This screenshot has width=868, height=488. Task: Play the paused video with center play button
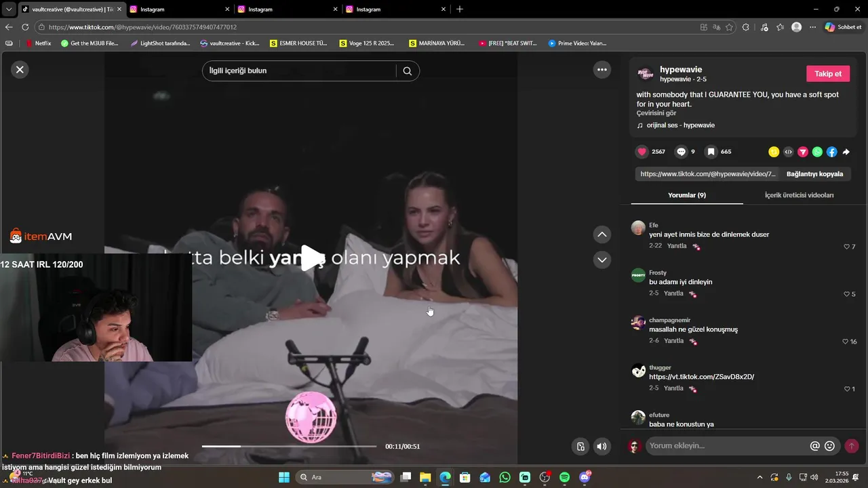[x=311, y=258]
